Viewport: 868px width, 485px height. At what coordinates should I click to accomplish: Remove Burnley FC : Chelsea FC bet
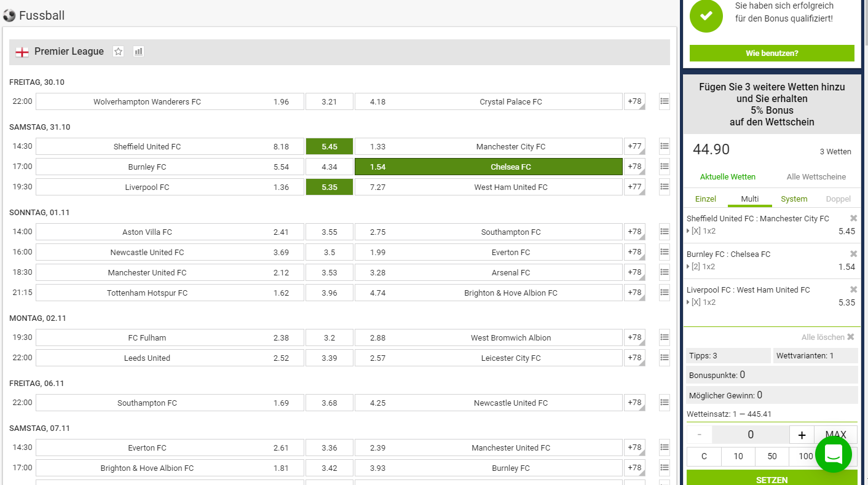click(853, 254)
